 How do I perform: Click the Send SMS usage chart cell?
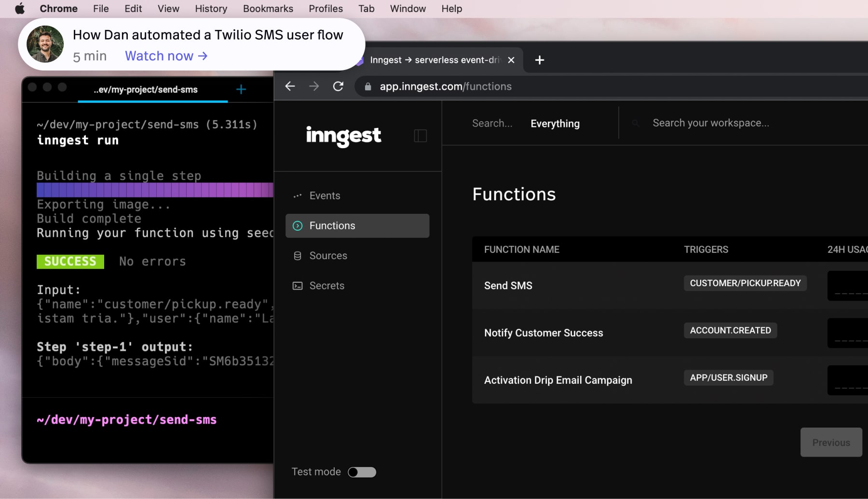click(x=848, y=286)
